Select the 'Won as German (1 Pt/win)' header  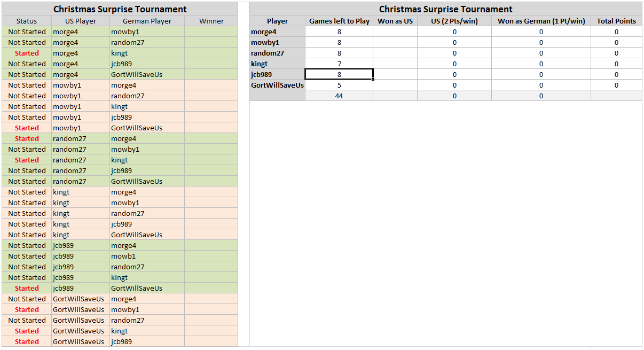[541, 21]
